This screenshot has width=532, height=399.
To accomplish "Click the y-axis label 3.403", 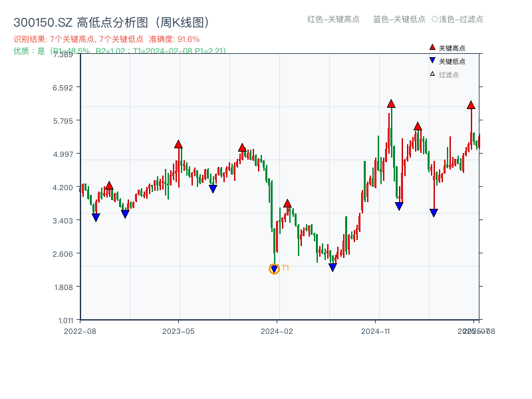I will [x=63, y=221].
